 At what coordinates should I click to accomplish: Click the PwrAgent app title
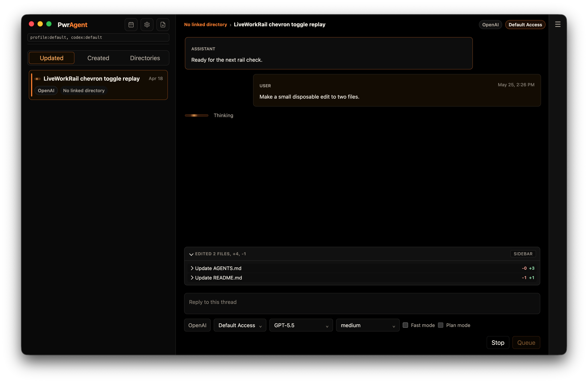[x=72, y=25]
